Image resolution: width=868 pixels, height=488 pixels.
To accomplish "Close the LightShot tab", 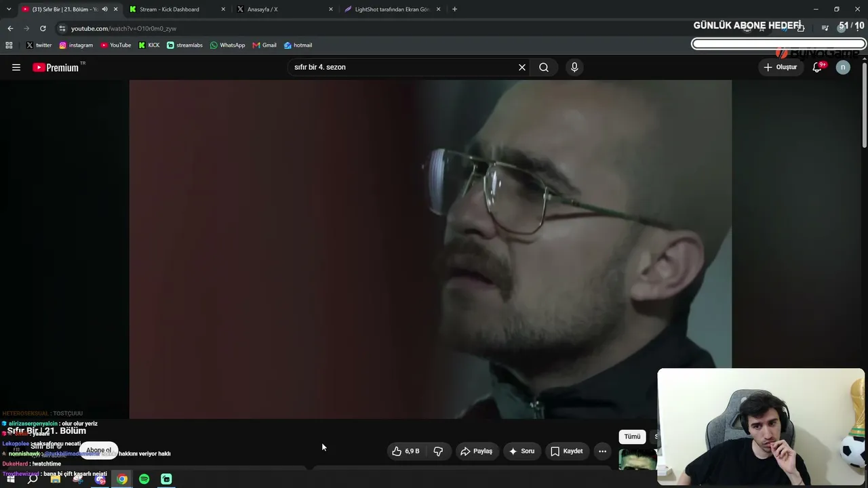I will click(438, 9).
